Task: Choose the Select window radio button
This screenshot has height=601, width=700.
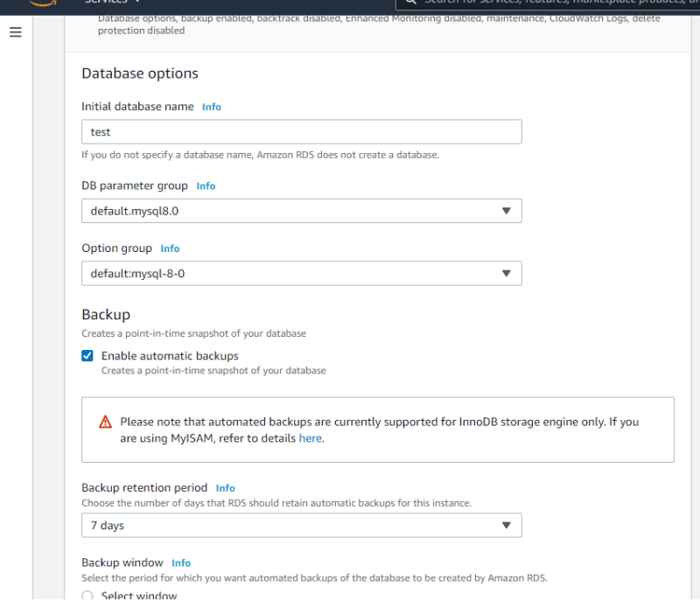Action: pyautogui.click(x=87, y=596)
